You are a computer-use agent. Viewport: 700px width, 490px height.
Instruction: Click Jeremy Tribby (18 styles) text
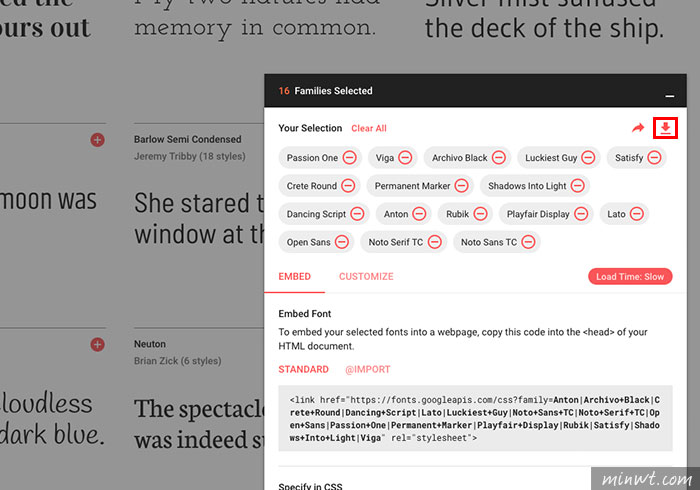click(x=190, y=156)
